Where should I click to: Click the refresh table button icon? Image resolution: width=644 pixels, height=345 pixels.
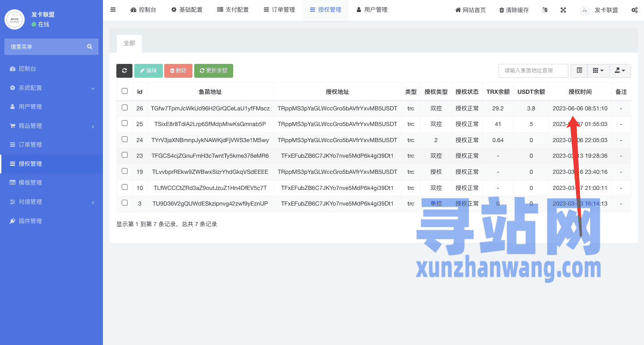[x=124, y=71]
